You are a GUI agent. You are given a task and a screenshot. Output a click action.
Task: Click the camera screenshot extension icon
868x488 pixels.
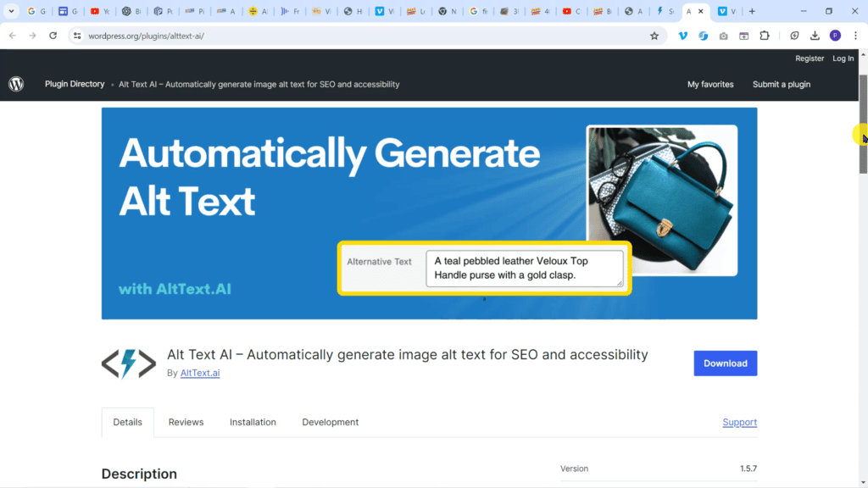pos(723,36)
